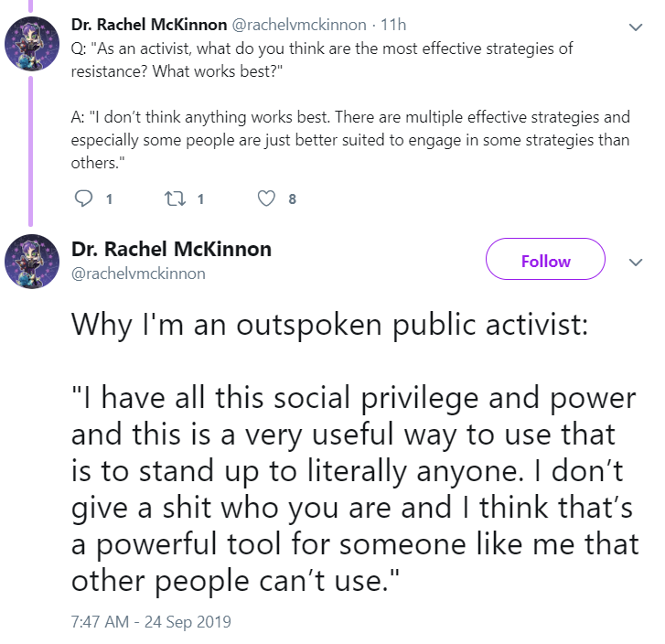Open the avatar on the 11h tweet
This screenshot has width=665, height=644.
32,44
